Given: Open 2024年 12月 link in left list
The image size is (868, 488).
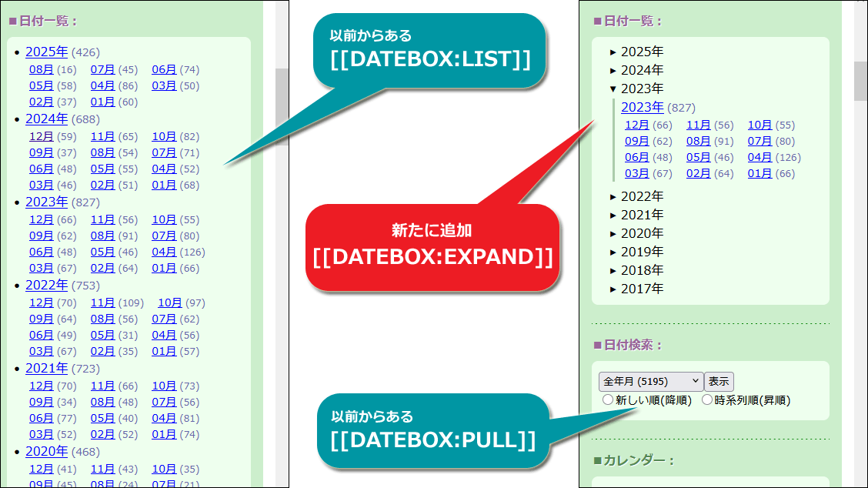Looking at the screenshot, I should 42,136.
